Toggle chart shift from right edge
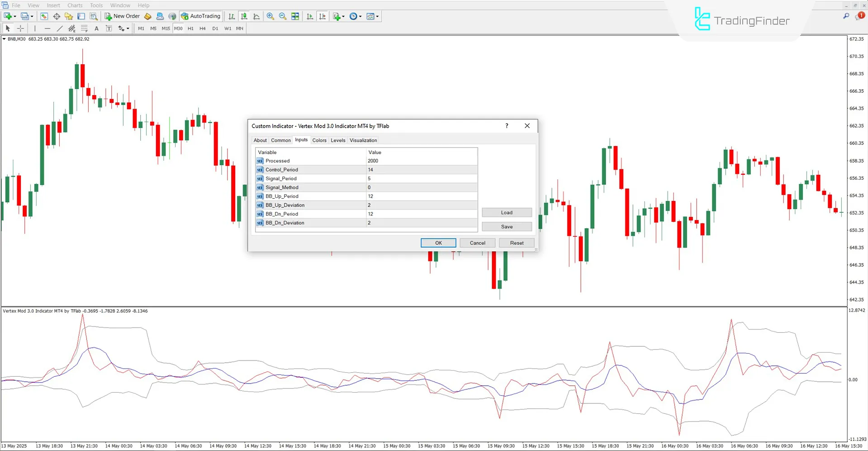 323,16
